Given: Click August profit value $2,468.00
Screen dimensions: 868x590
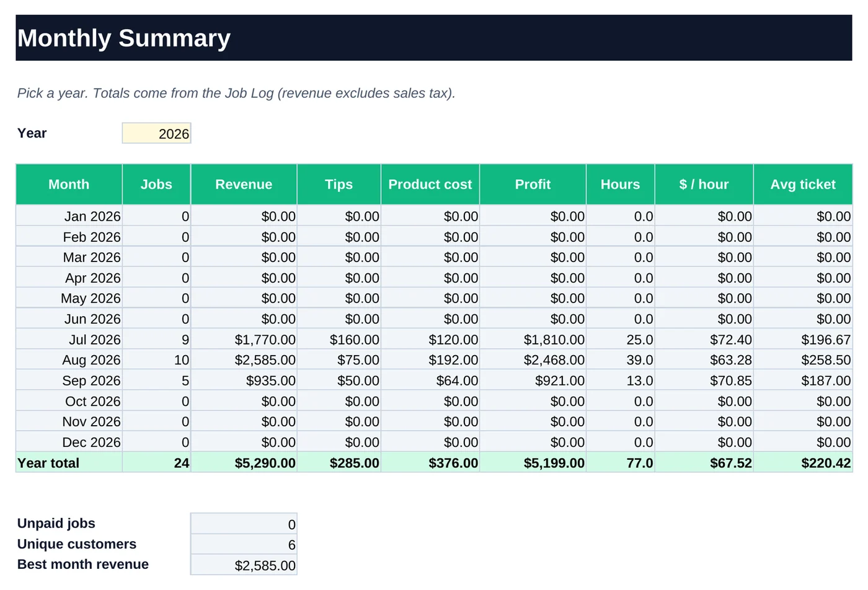Looking at the screenshot, I should pyautogui.click(x=533, y=360).
